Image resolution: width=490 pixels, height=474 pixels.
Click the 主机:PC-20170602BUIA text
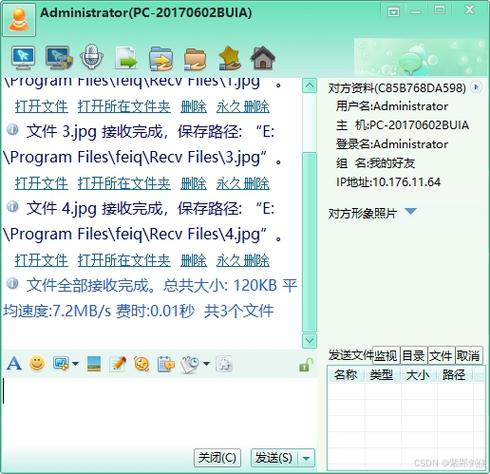402,125
